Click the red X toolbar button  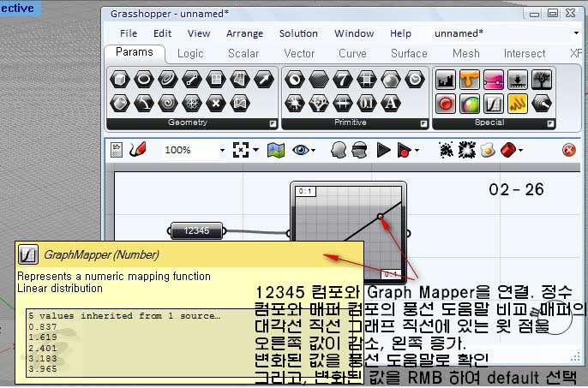[569, 151]
